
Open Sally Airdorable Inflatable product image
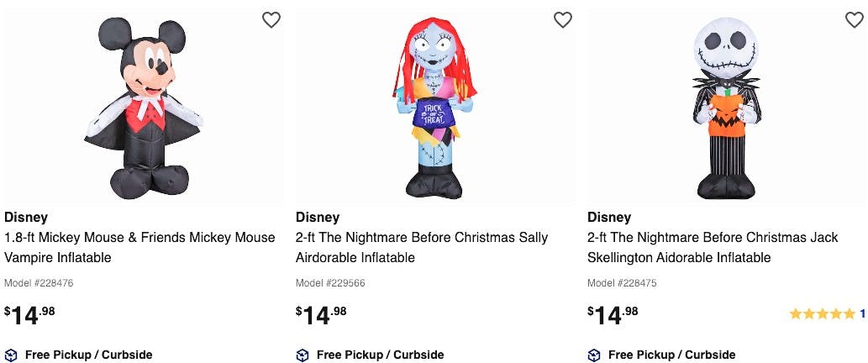(435, 108)
